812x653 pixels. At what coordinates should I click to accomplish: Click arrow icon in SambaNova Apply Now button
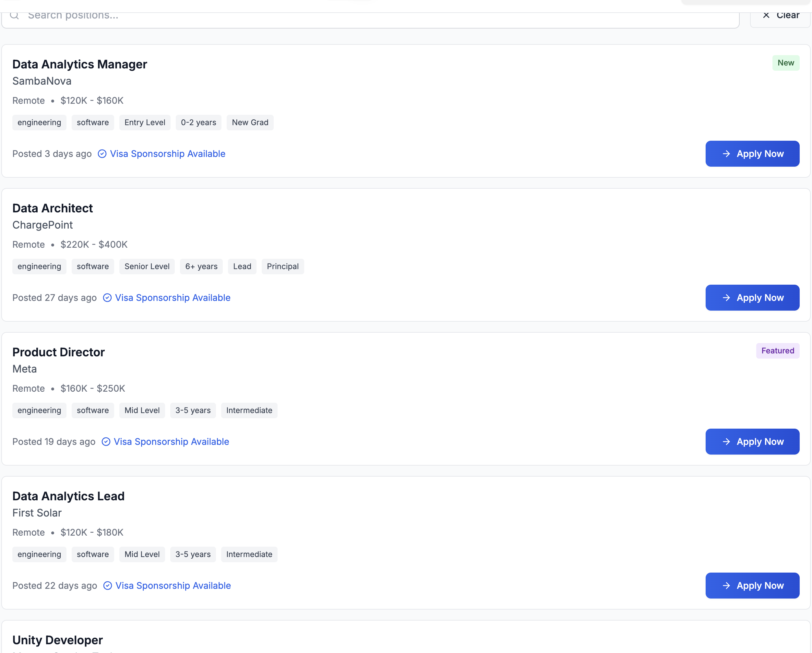point(726,154)
